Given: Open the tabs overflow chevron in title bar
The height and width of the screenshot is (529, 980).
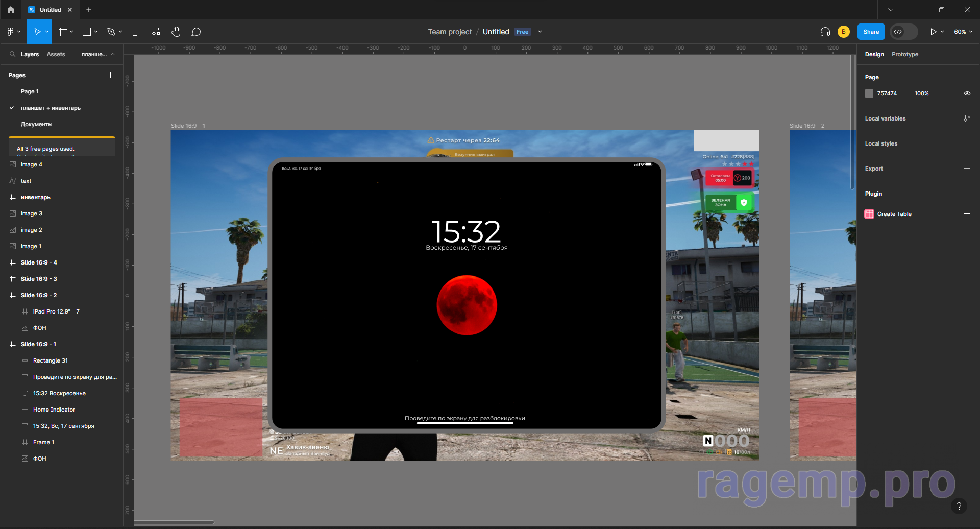Looking at the screenshot, I should (x=891, y=10).
